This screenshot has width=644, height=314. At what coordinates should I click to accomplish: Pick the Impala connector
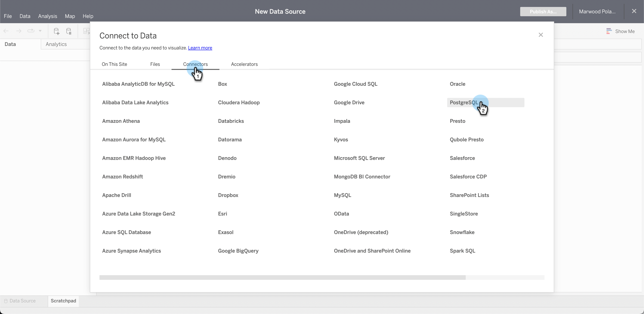pyautogui.click(x=342, y=121)
